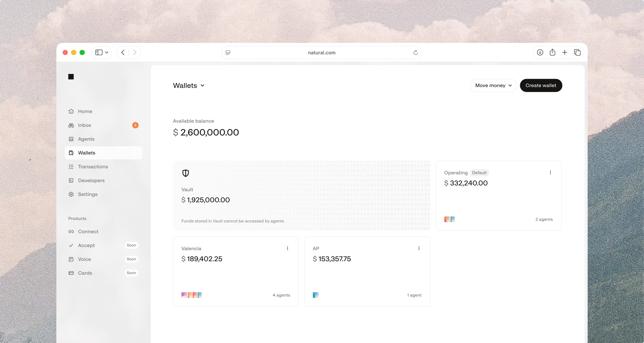
Task: Click the orange Inbox badge showing 6
Action: pyautogui.click(x=135, y=125)
